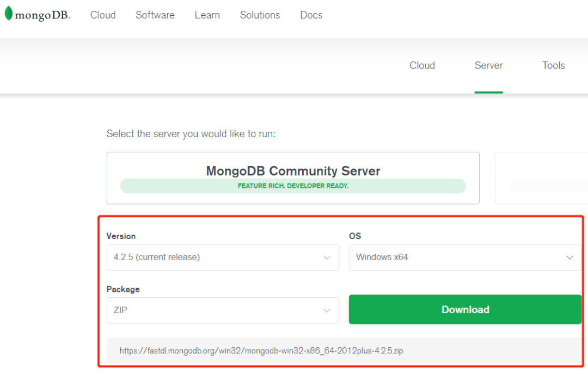
Task: Open the Docs menu
Action: pyautogui.click(x=311, y=15)
